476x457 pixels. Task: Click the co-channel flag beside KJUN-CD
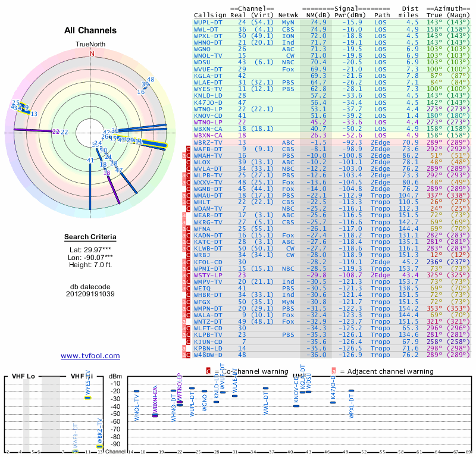[188, 342]
